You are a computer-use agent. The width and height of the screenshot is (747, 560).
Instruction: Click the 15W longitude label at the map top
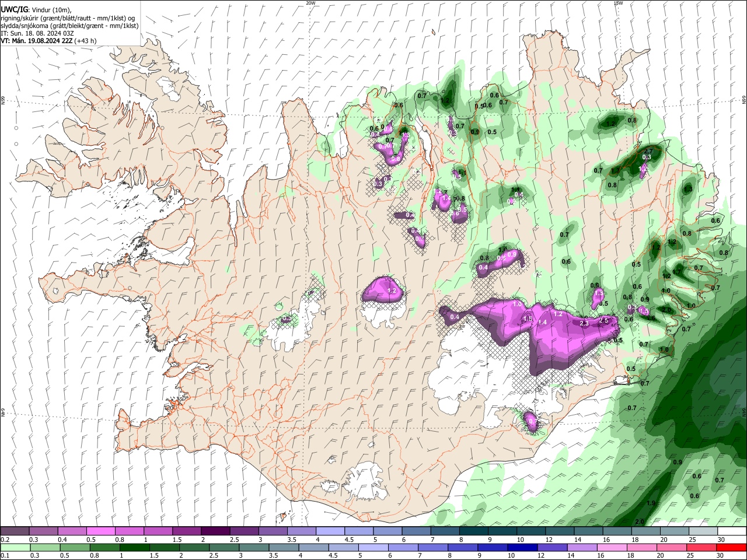pos(618,3)
